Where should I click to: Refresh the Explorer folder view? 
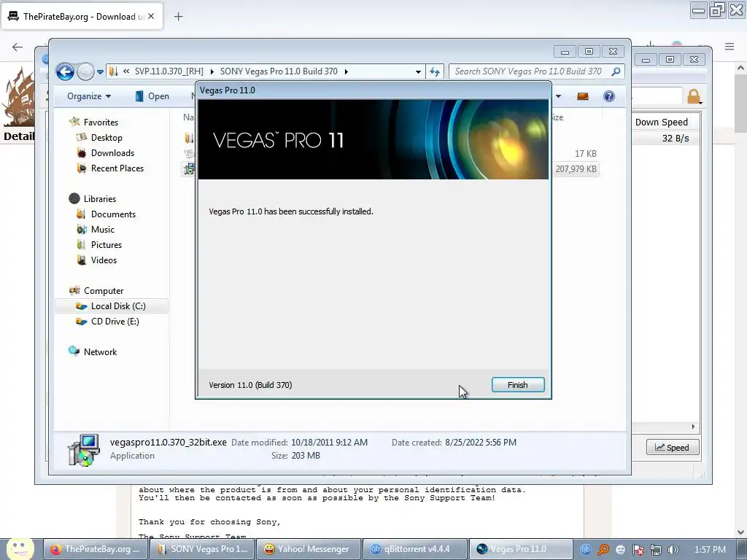pyautogui.click(x=435, y=71)
